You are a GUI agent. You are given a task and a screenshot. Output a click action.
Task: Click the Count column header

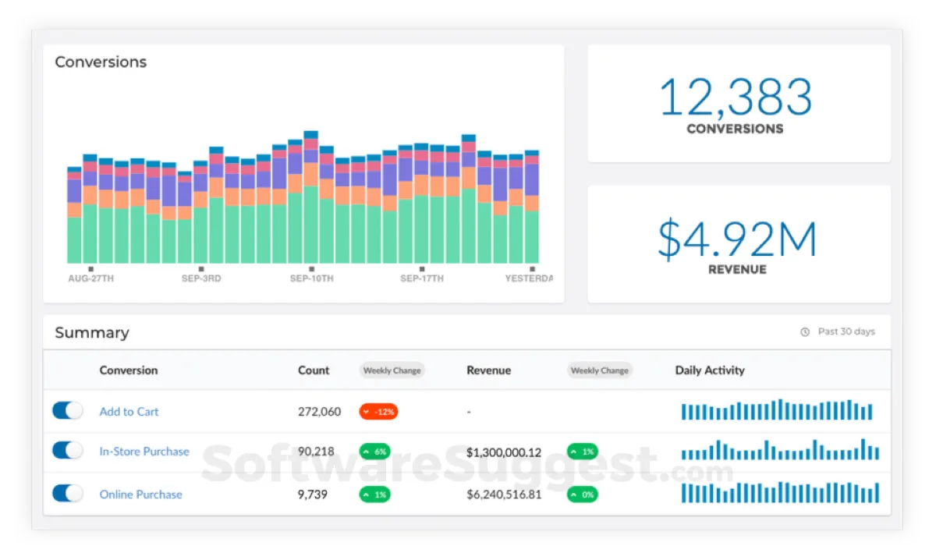[x=314, y=370]
